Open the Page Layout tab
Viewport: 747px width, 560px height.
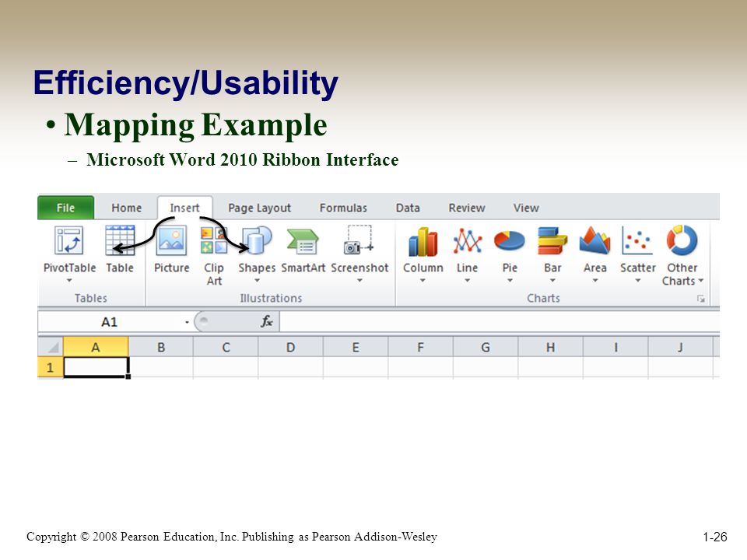click(259, 208)
